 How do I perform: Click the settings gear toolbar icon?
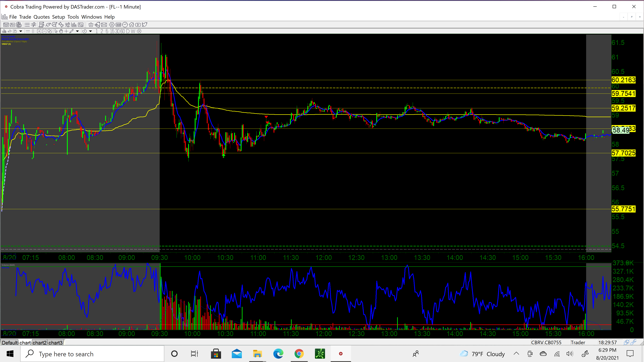pos(112,25)
